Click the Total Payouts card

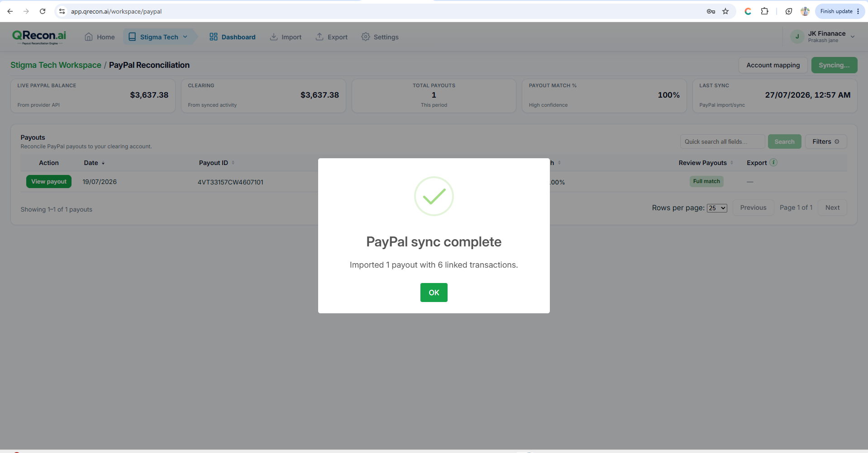pos(434,96)
